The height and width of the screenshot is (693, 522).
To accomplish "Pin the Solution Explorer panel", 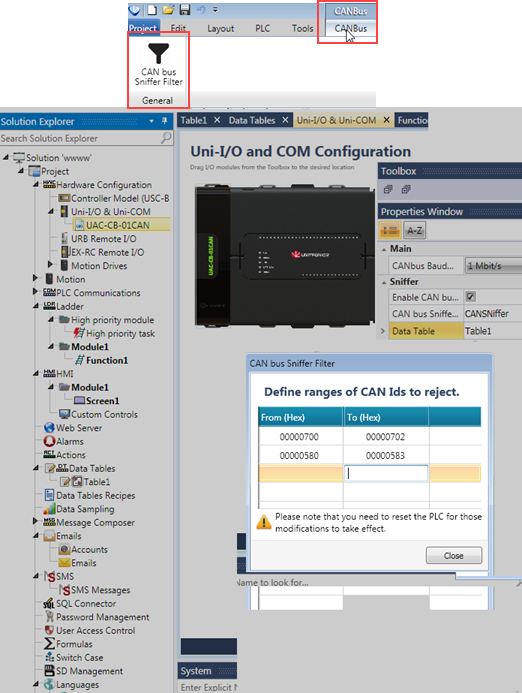I will coord(164,121).
